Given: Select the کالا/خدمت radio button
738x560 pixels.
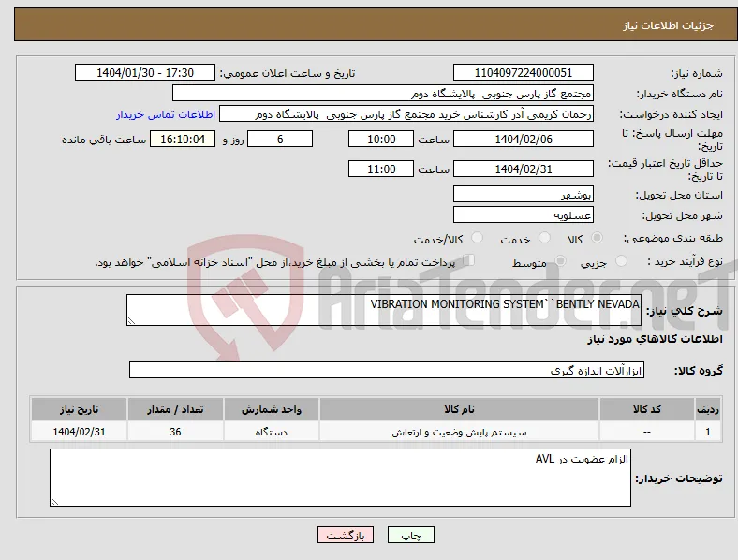Looking at the screenshot, I should click(477, 238).
